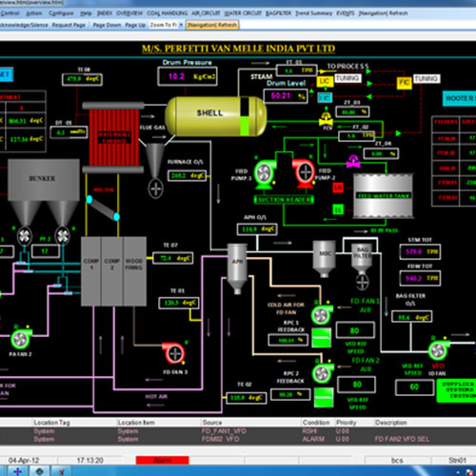Click the FD FAN 2 blower icon
This screenshot has height=476, width=476.
[x=322, y=373]
